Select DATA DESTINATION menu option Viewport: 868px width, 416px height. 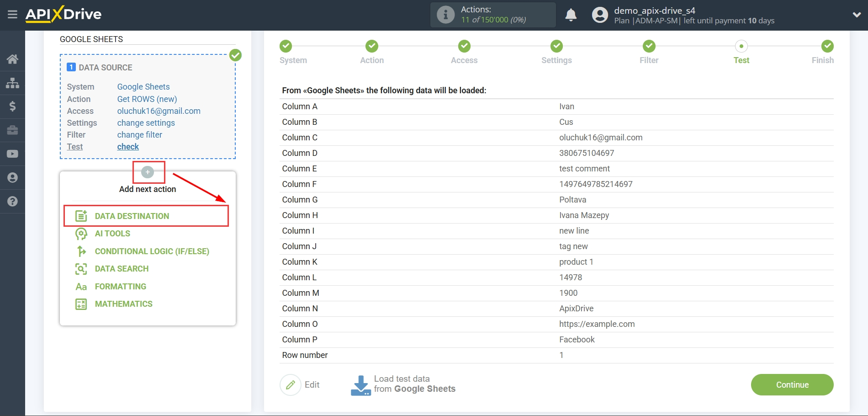point(132,216)
